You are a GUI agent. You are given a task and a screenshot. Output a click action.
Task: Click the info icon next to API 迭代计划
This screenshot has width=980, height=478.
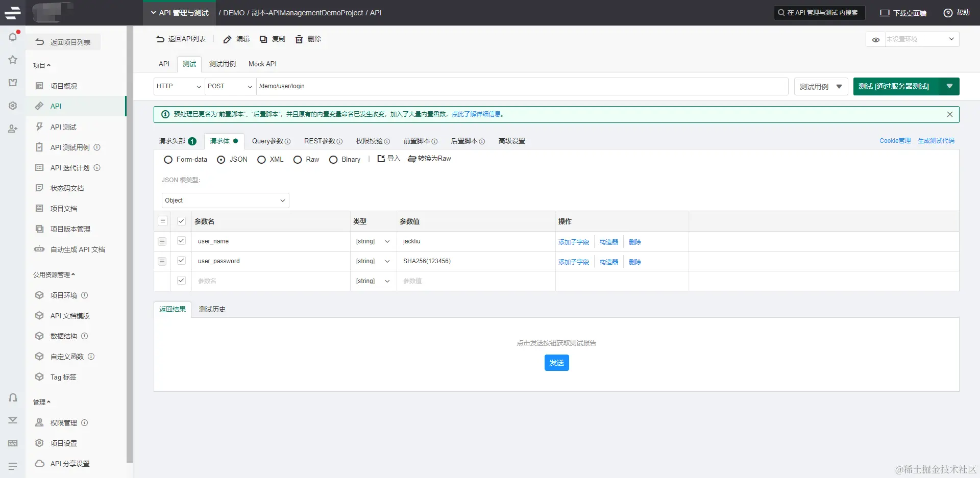click(97, 168)
